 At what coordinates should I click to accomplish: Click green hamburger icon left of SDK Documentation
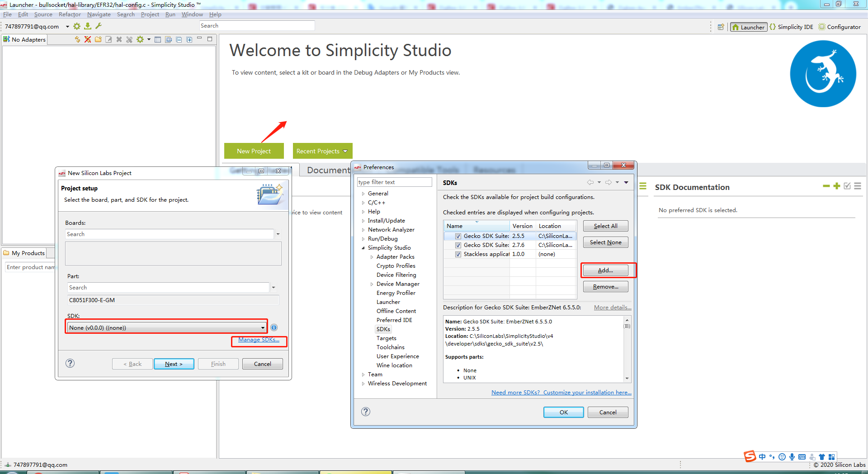tap(643, 186)
